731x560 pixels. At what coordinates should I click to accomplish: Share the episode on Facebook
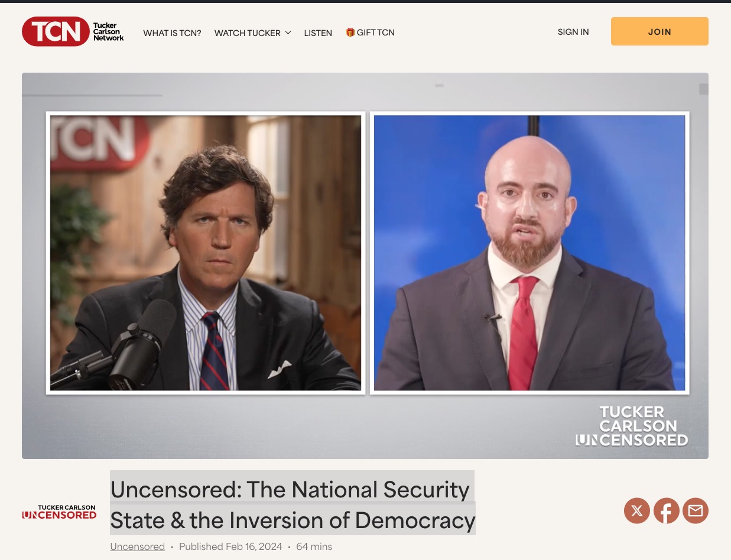[x=666, y=510]
